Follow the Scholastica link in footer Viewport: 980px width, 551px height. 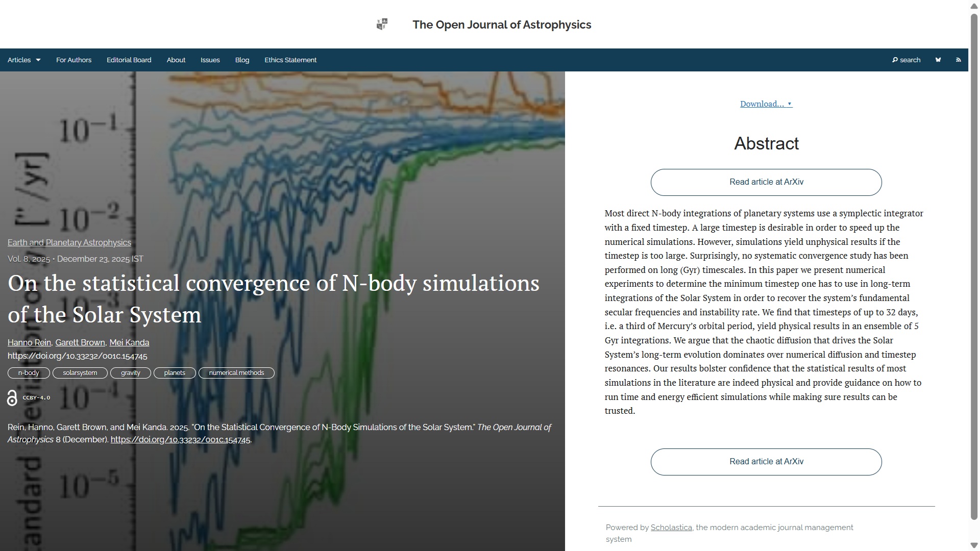671,528
